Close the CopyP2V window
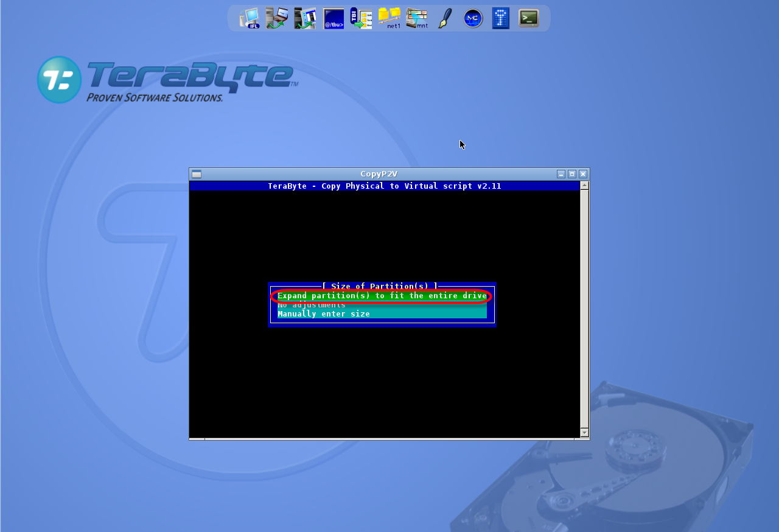Image resolution: width=779 pixels, height=532 pixels. click(x=583, y=174)
